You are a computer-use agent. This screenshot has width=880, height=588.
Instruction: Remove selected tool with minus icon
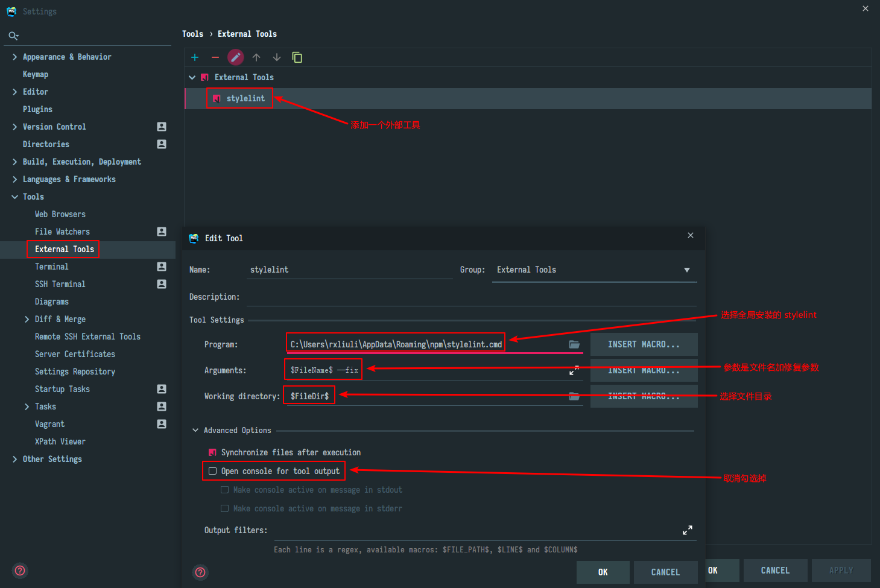pyautogui.click(x=215, y=57)
